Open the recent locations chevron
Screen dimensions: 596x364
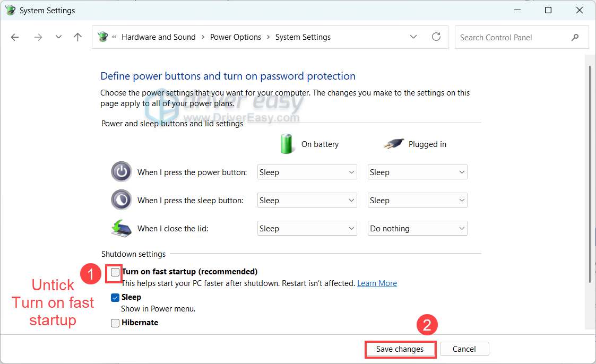point(58,37)
